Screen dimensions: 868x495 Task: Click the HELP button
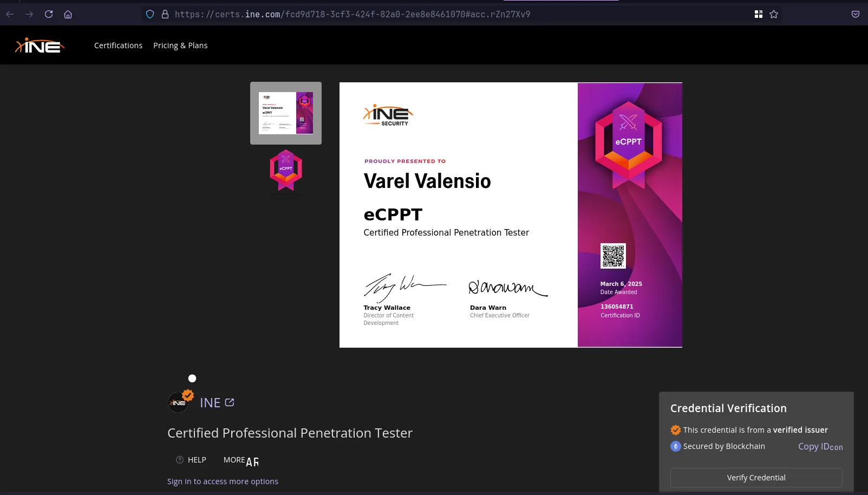[x=191, y=460]
